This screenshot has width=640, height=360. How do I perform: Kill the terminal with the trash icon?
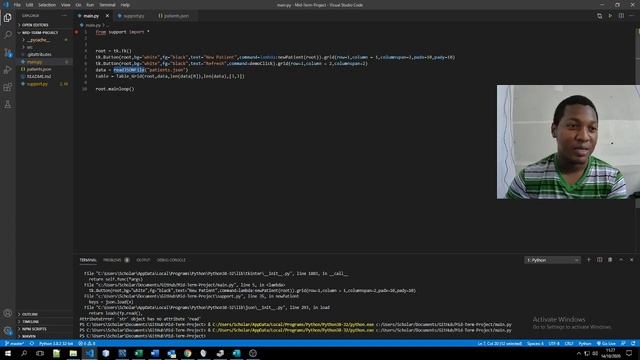[x=610, y=260]
